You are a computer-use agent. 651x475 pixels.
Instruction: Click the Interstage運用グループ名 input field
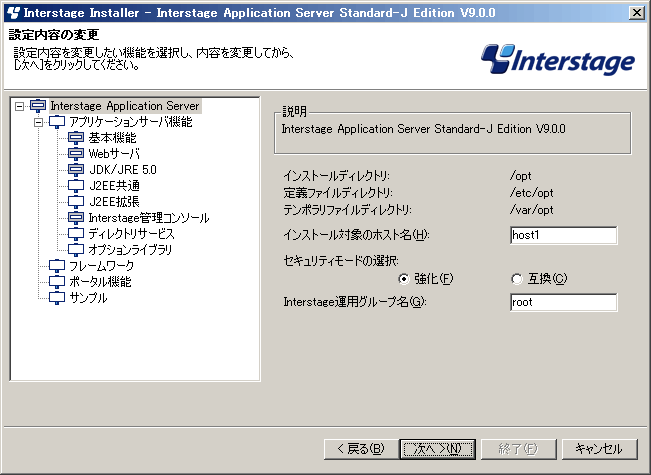point(563,302)
